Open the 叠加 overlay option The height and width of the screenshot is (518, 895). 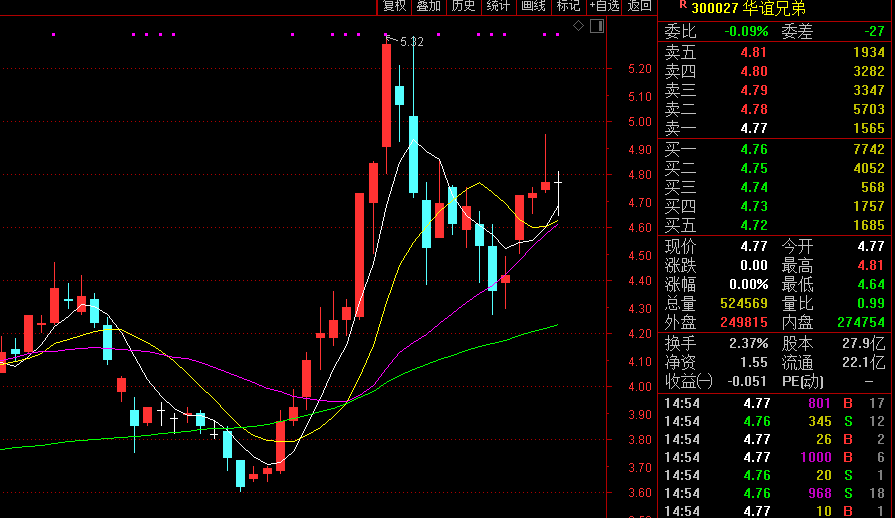pos(429,6)
